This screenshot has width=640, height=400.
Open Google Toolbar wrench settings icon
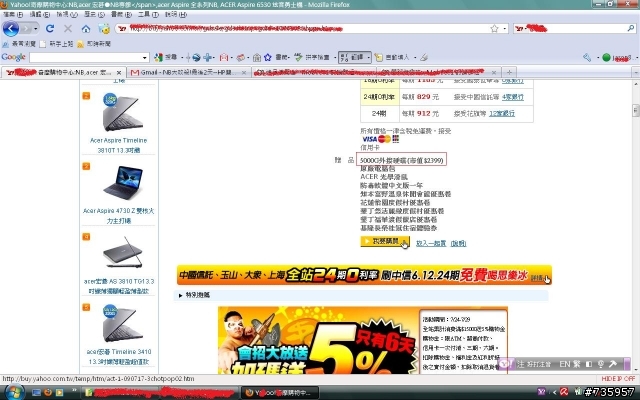tap(587, 58)
